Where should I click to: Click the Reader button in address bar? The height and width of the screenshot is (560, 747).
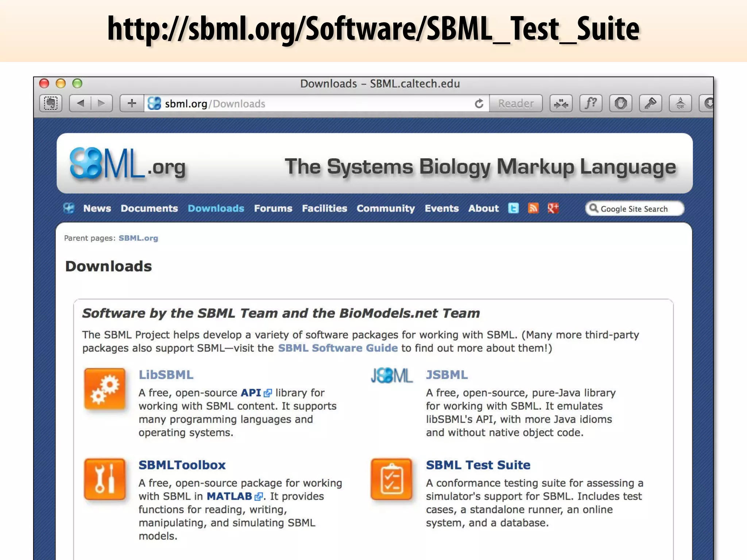pos(516,104)
